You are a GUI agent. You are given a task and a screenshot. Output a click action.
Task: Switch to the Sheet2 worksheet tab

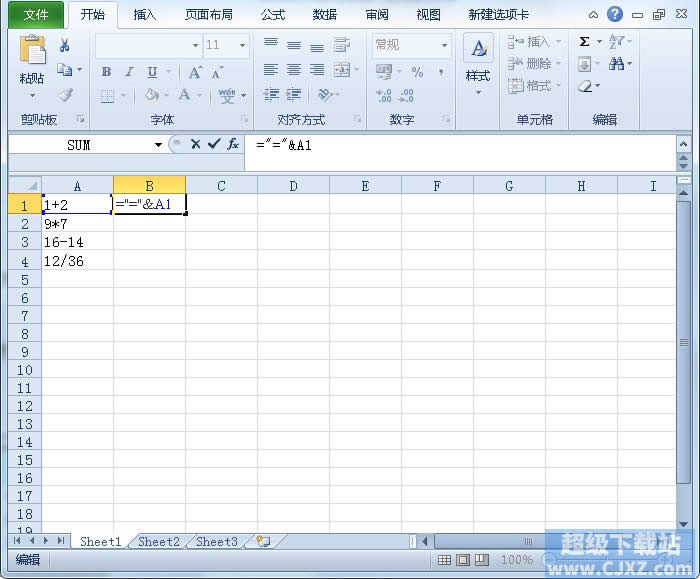tap(158, 542)
